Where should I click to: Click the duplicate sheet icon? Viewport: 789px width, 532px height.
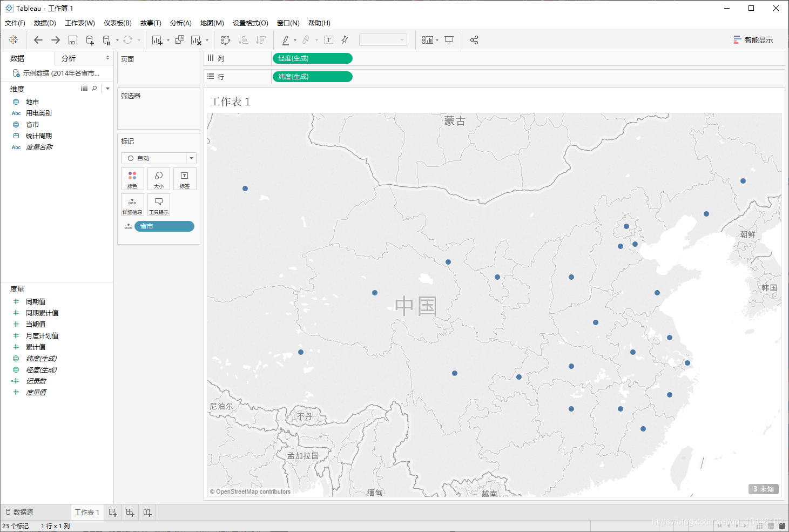point(180,40)
